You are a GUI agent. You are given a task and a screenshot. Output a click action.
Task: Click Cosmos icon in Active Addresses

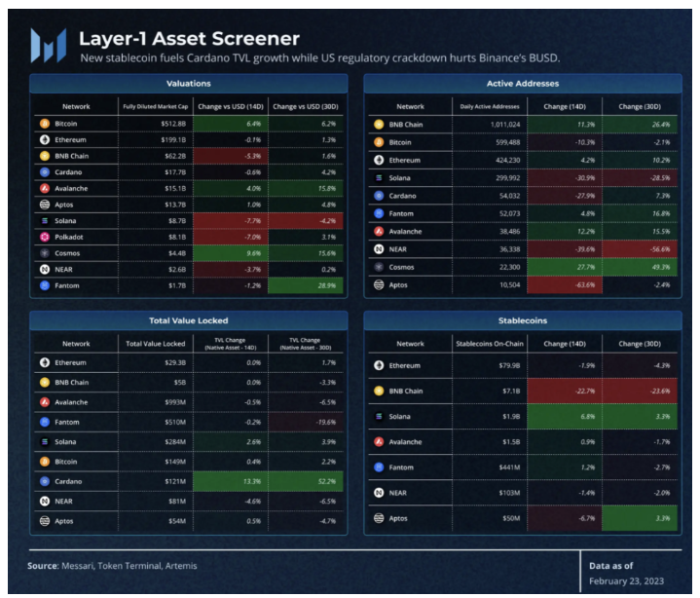(x=379, y=267)
